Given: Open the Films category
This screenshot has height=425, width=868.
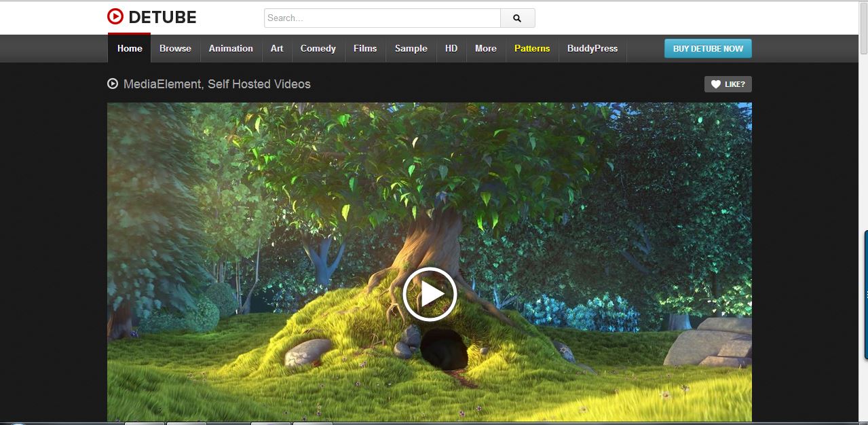Looking at the screenshot, I should pyautogui.click(x=365, y=48).
